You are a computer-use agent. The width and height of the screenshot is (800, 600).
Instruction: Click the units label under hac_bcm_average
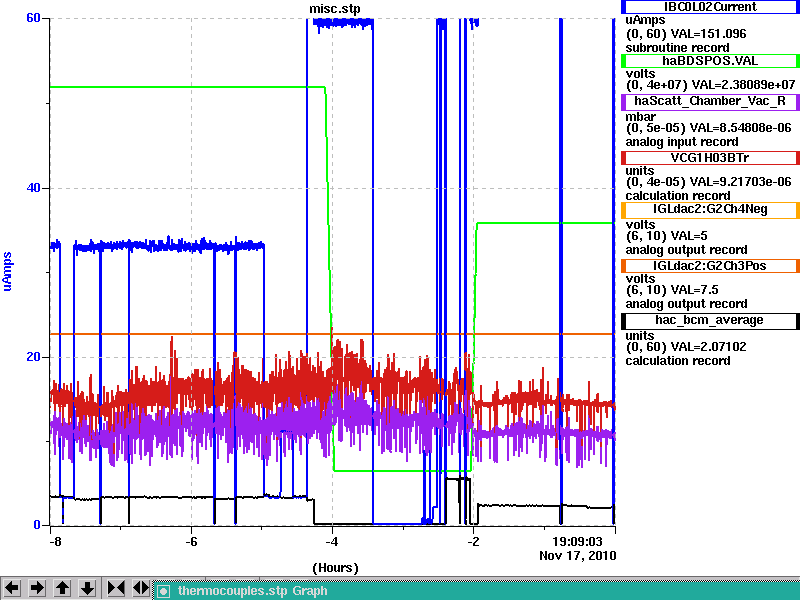[640, 336]
